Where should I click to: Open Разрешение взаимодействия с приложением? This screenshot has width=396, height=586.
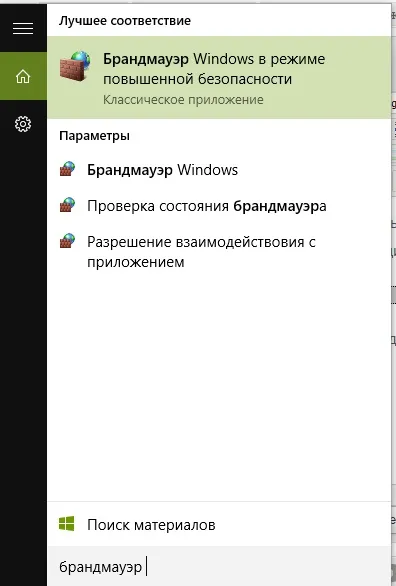click(219, 252)
